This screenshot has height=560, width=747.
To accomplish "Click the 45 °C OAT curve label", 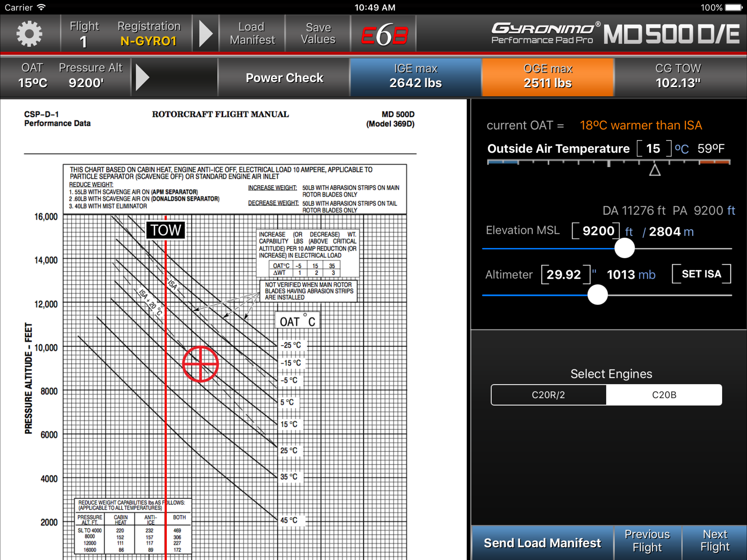I will 289,520.
